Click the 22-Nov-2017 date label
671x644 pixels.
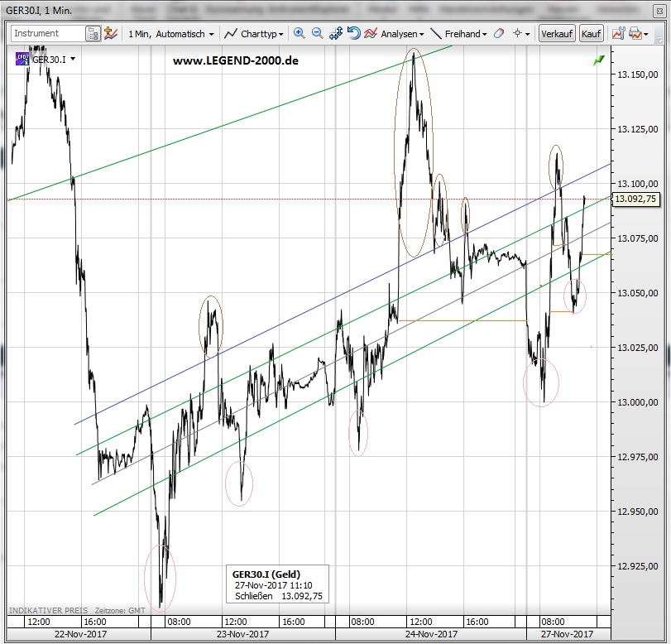[x=80, y=634]
